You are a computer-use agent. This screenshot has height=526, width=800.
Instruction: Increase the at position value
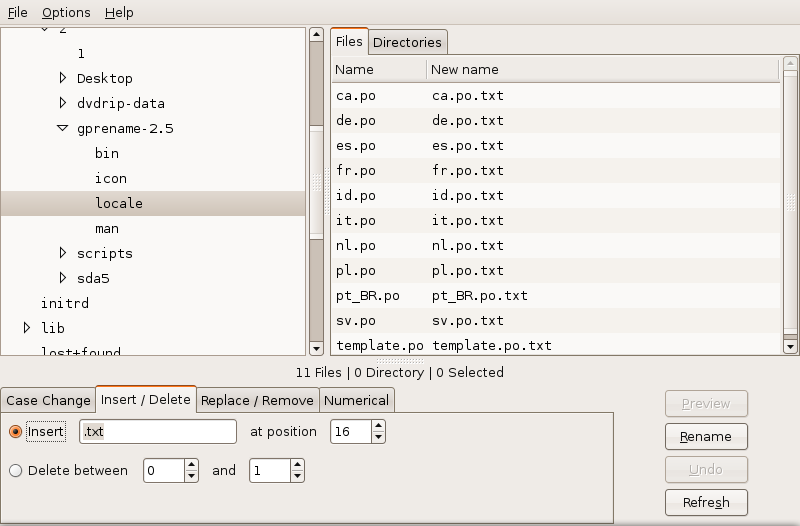(x=378, y=426)
